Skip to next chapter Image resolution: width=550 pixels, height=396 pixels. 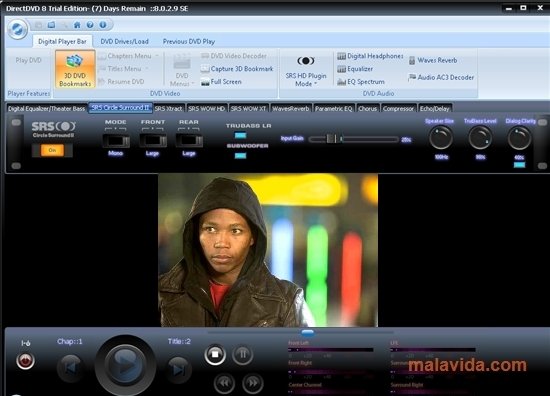point(179,369)
